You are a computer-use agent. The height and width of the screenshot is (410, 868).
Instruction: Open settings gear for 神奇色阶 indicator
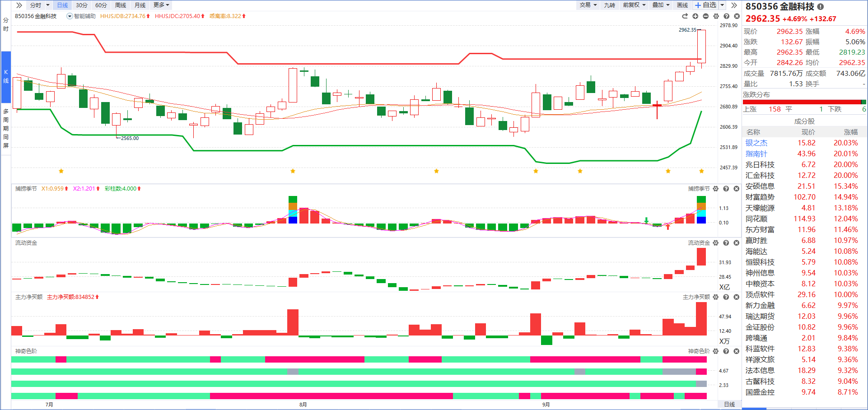716,351
